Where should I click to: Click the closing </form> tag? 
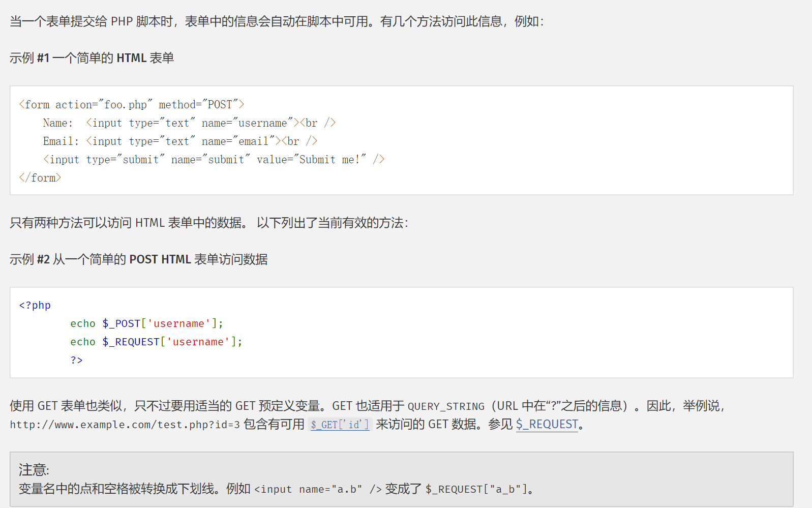pyautogui.click(x=40, y=178)
